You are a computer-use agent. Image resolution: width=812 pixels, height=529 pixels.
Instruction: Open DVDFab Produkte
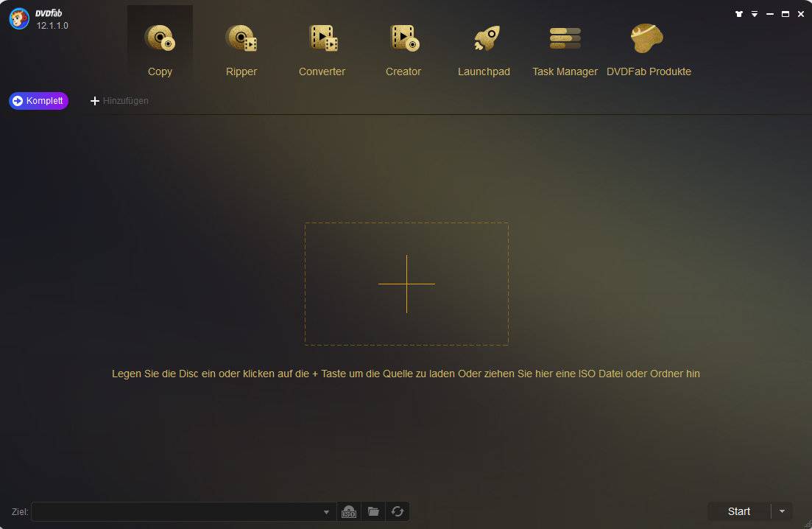click(x=649, y=50)
